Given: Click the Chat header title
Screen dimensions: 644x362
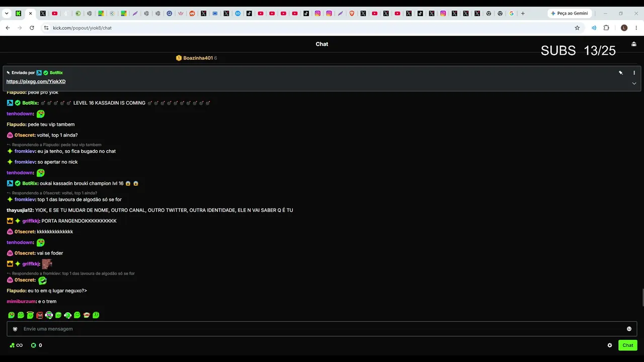Looking at the screenshot, I should point(322,44).
